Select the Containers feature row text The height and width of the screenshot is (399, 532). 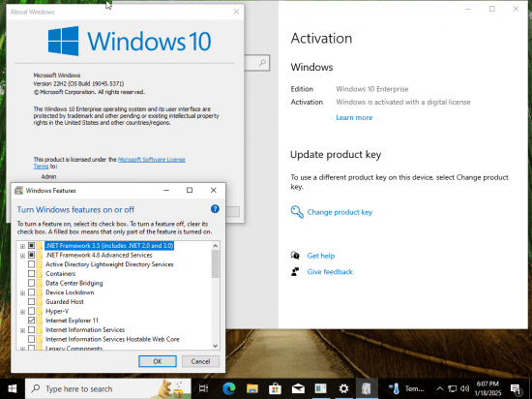tap(60, 274)
